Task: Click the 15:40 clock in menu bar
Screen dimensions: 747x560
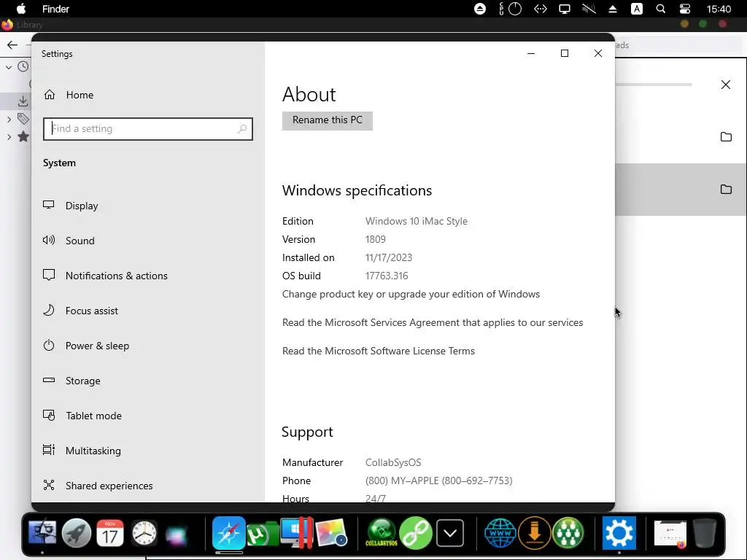Action: [719, 9]
